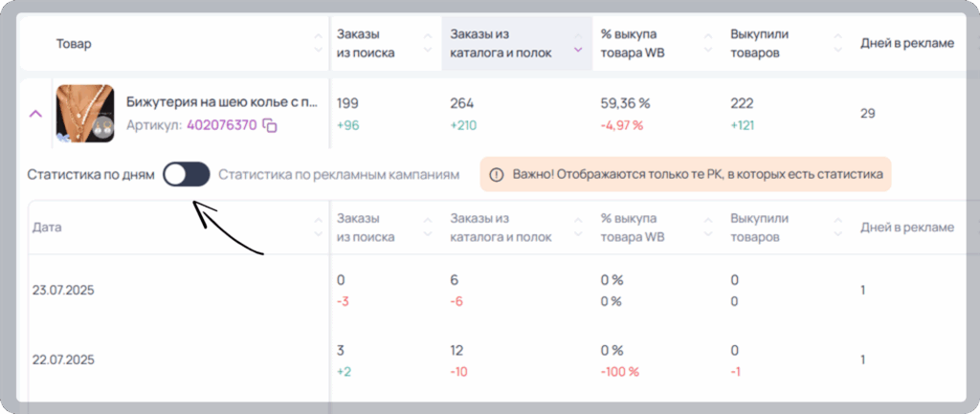The image size is (980, 414).
Task: Sort by Товар column arrows
Action: tap(319, 43)
